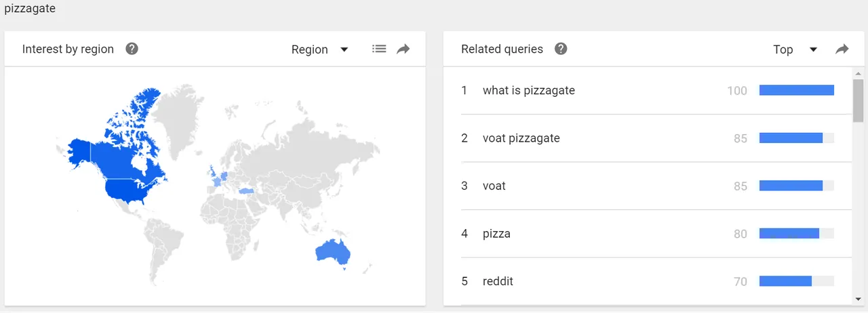Screen dimensions: 868x313
Task: Click the score bar for 'what is pizzagate'
Action: pos(797,90)
